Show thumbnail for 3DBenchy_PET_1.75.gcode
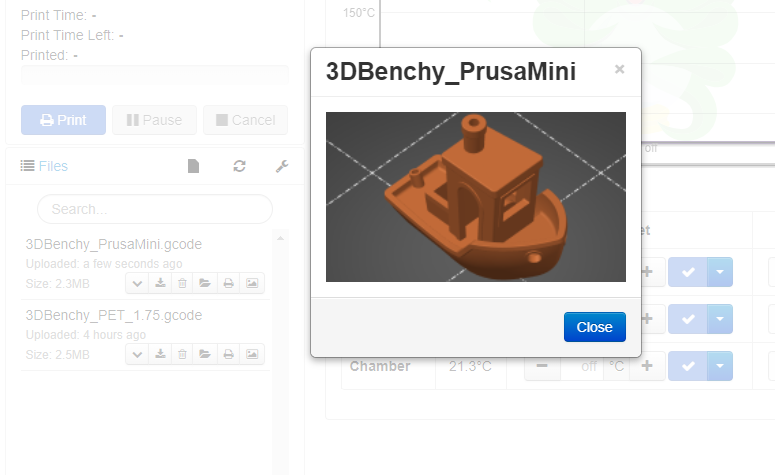The image size is (775, 475). pyautogui.click(x=252, y=354)
